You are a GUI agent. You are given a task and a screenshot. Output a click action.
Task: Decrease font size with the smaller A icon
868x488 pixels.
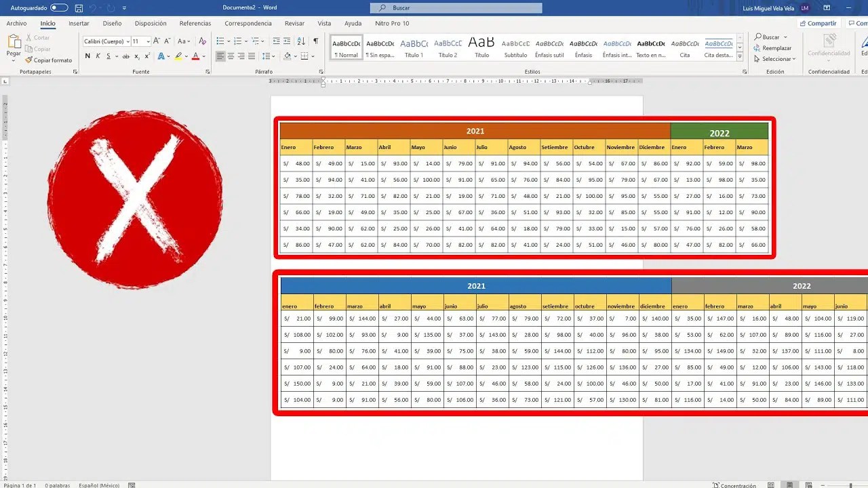pos(167,41)
